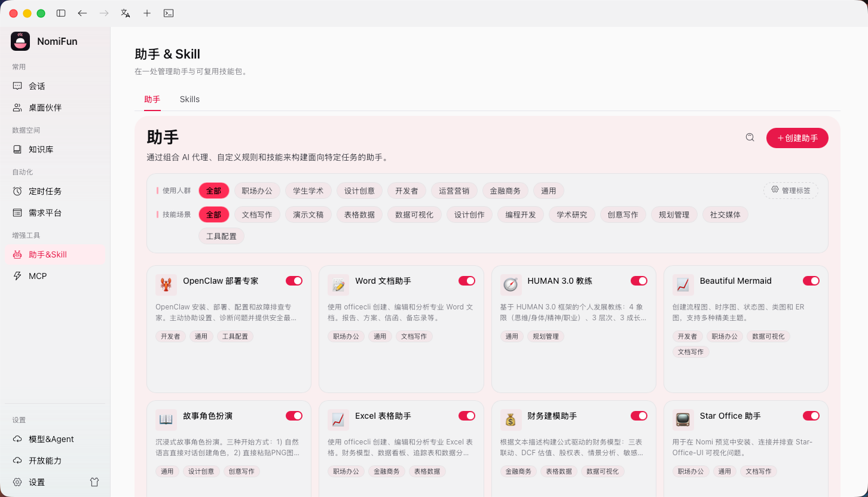Disable the OpenClaw 部署专家 switch
This screenshot has width=868, height=497.
click(x=294, y=281)
